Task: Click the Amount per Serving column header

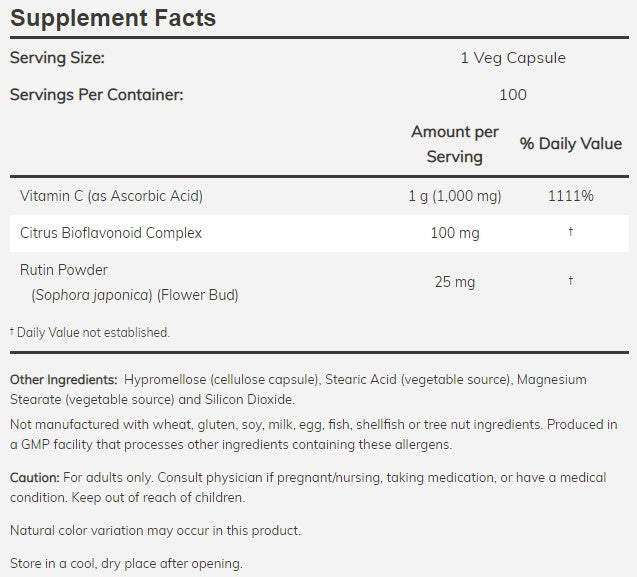Action: (455, 144)
